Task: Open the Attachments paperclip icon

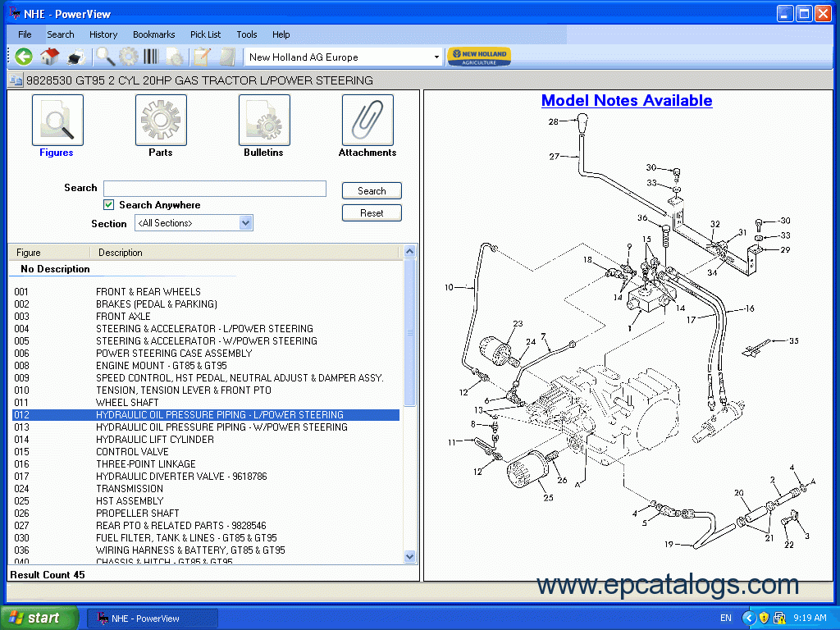Action: coord(367,121)
